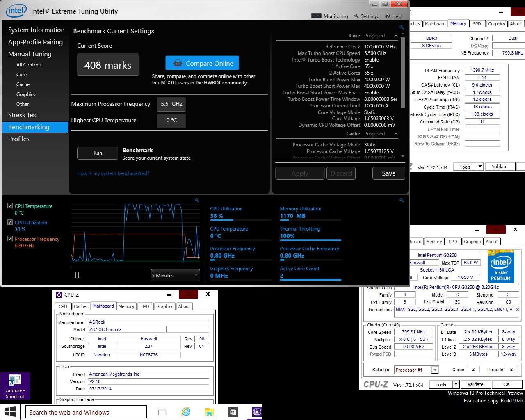Image resolution: width=525 pixels, height=420 pixels.
Task: Toggle CPU Utilization graph checkbox
Action: (10, 222)
